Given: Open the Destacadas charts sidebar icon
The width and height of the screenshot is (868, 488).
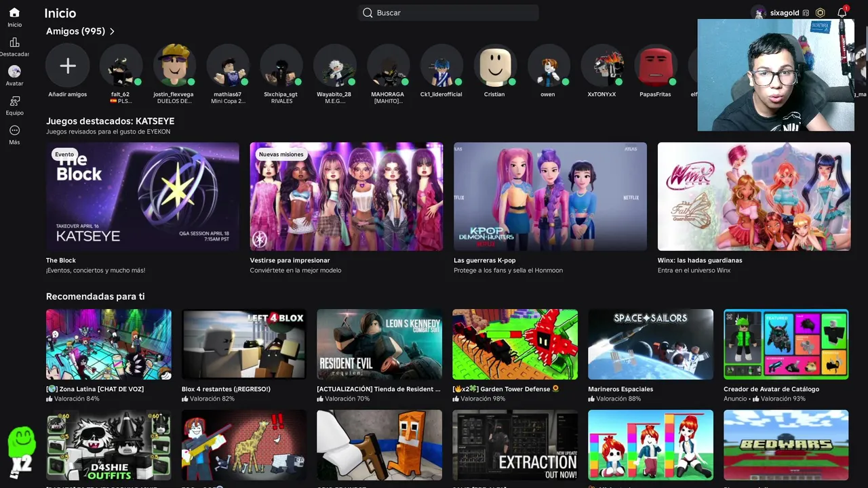Looking at the screenshot, I should (x=14, y=42).
